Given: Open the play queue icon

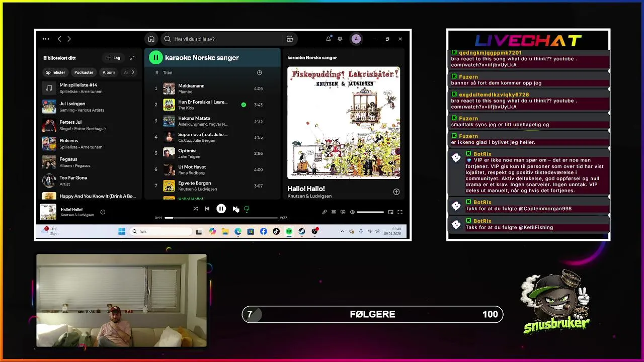Looking at the screenshot, I should tap(334, 212).
